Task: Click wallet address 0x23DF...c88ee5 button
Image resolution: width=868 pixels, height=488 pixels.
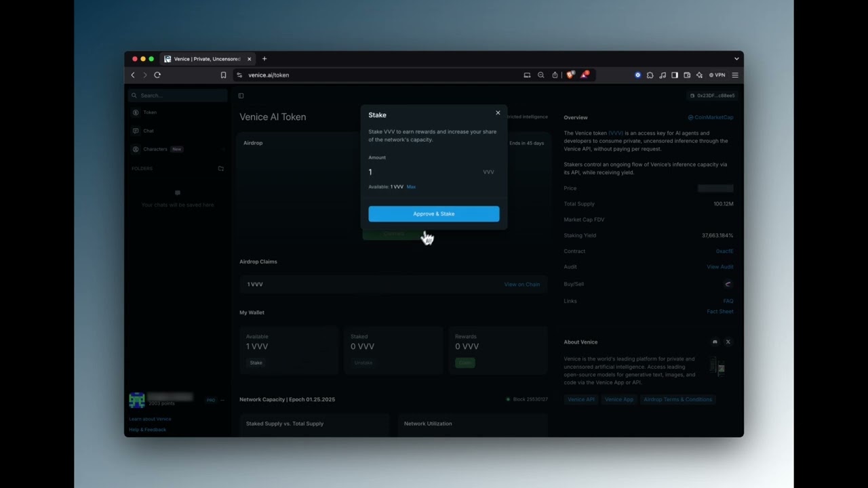Action: tap(712, 96)
